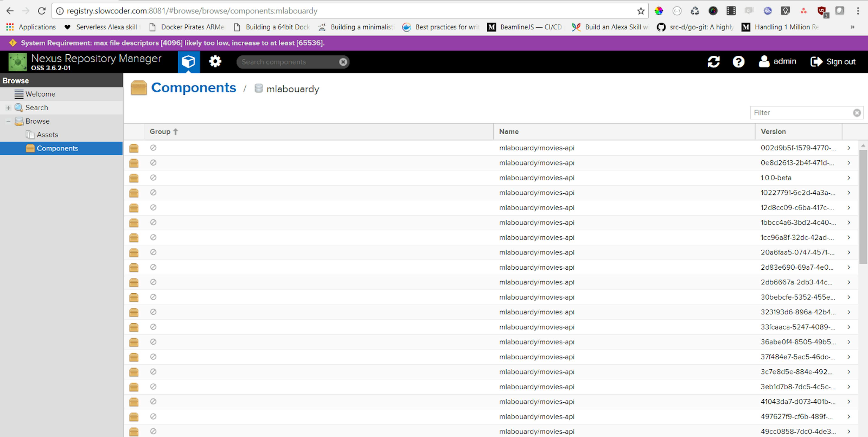Click the Nexus logo icon
The image size is (868, 437).
point(18,62)
